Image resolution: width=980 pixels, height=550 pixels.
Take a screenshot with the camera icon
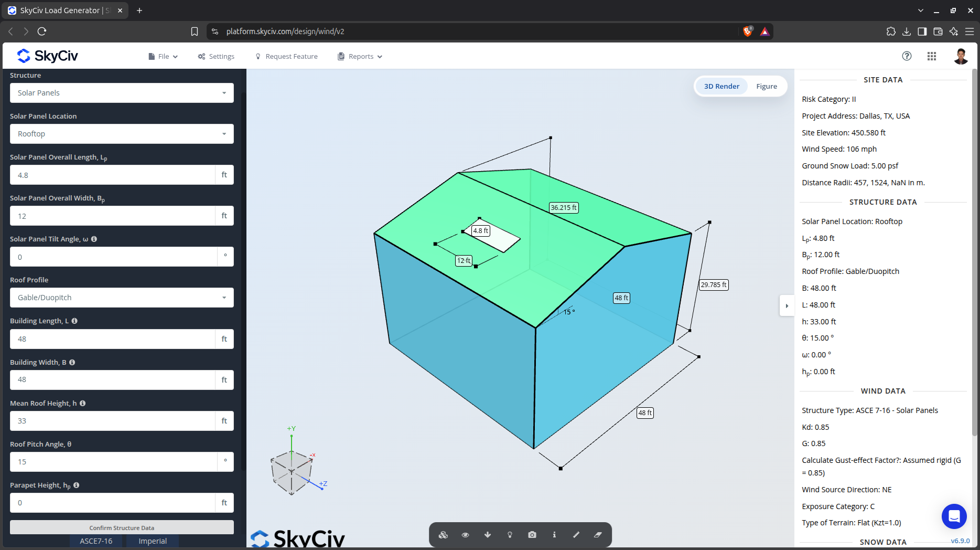pos(532,535)
